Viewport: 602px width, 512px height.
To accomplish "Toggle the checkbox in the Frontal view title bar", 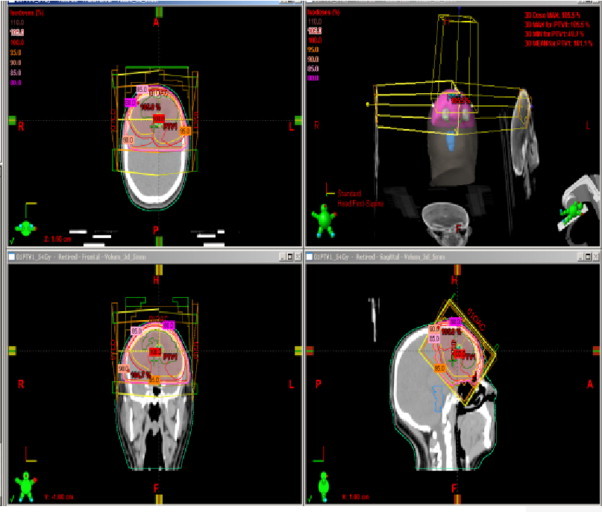I will click(x=11, y=258).
